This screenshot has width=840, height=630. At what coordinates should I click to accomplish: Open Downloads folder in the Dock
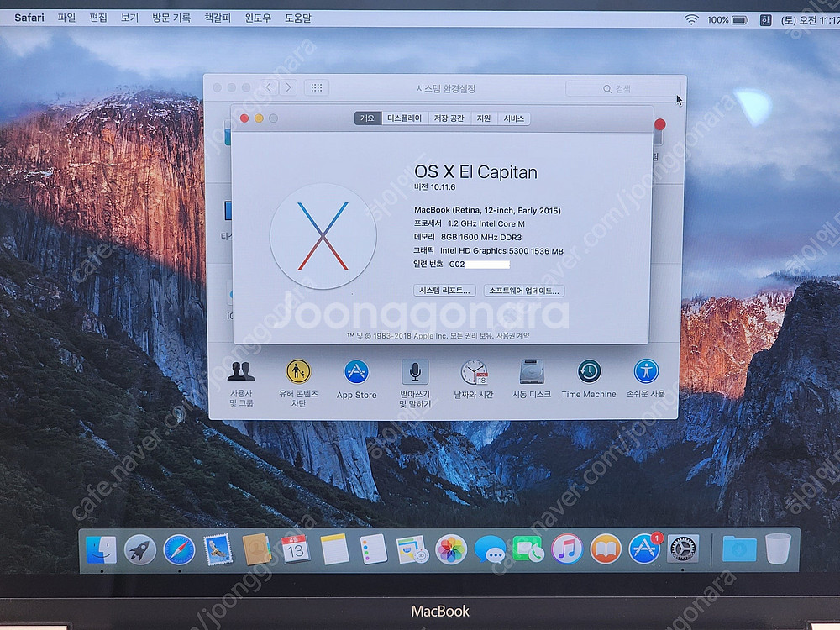pyautogui.click(x=739, y=549)
